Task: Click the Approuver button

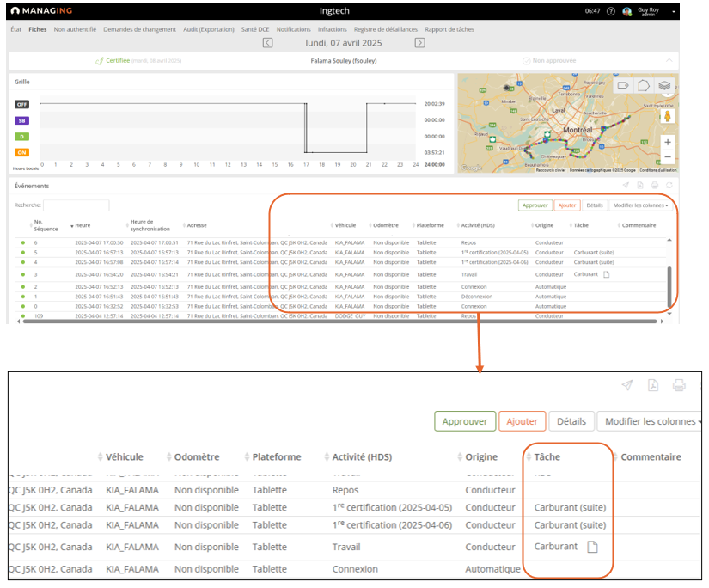Action: pyautogui.click(x=535, y=205)
